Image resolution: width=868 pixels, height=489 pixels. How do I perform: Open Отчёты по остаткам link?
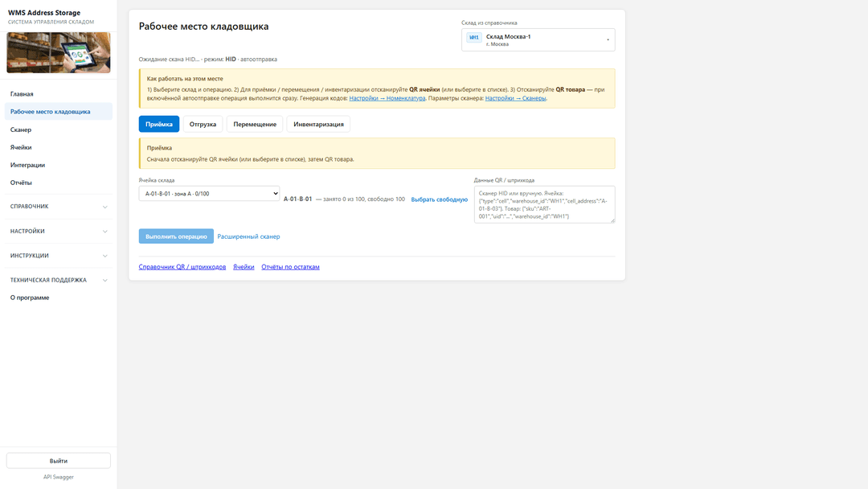point(290,267)
